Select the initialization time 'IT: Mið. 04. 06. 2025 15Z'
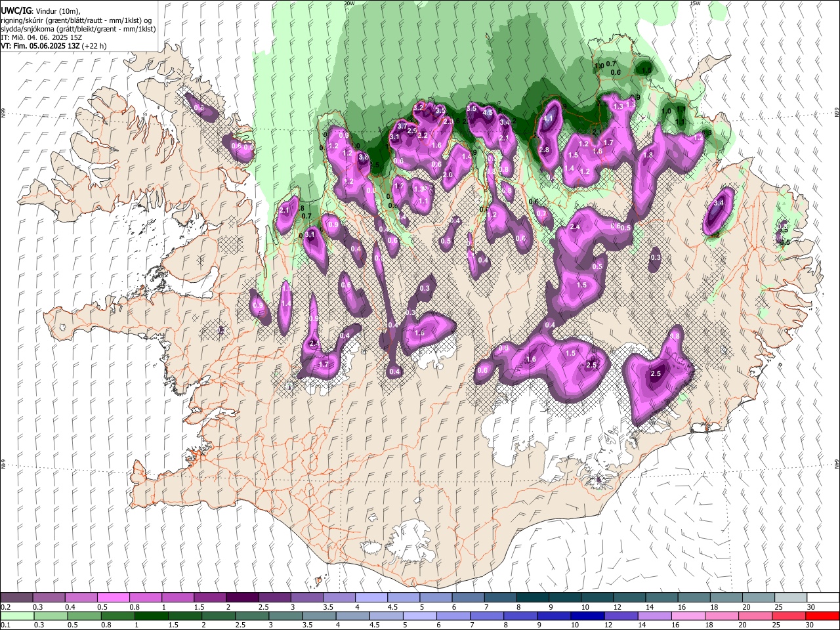The height and width of the screenshot is (630, 840). click(43, 37)
